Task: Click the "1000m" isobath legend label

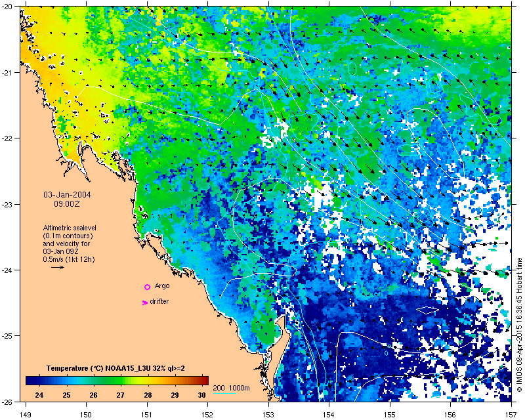Action: (240, 388)
